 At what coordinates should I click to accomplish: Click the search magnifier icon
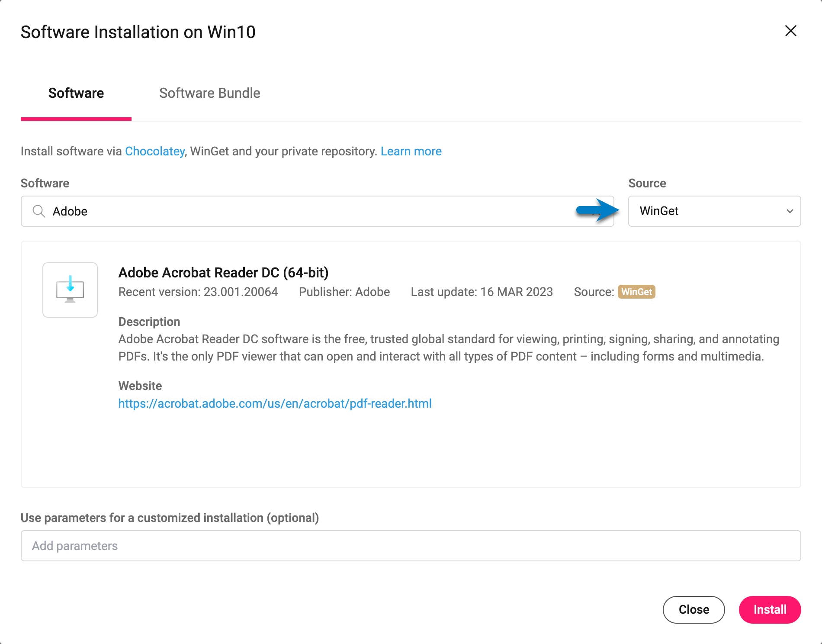39,211
